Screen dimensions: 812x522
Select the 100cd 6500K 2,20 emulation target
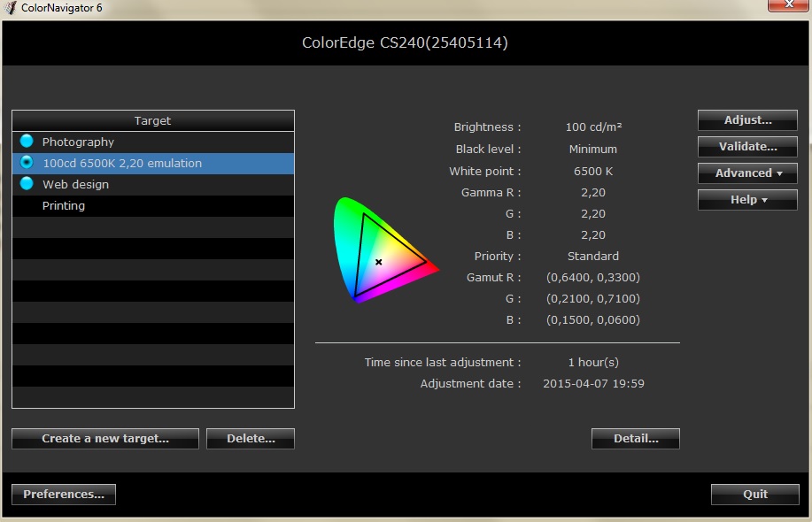click(x=122, y=163)
